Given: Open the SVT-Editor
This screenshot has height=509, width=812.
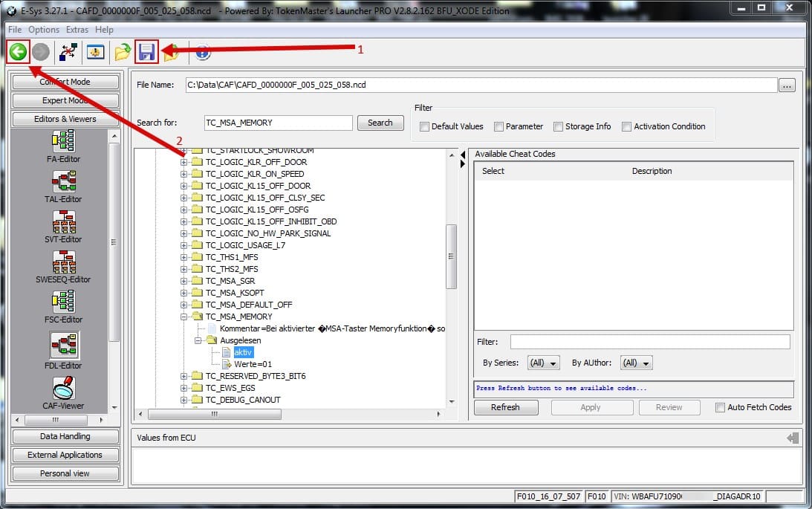Looking at the screenshot, I should (64, 227).
